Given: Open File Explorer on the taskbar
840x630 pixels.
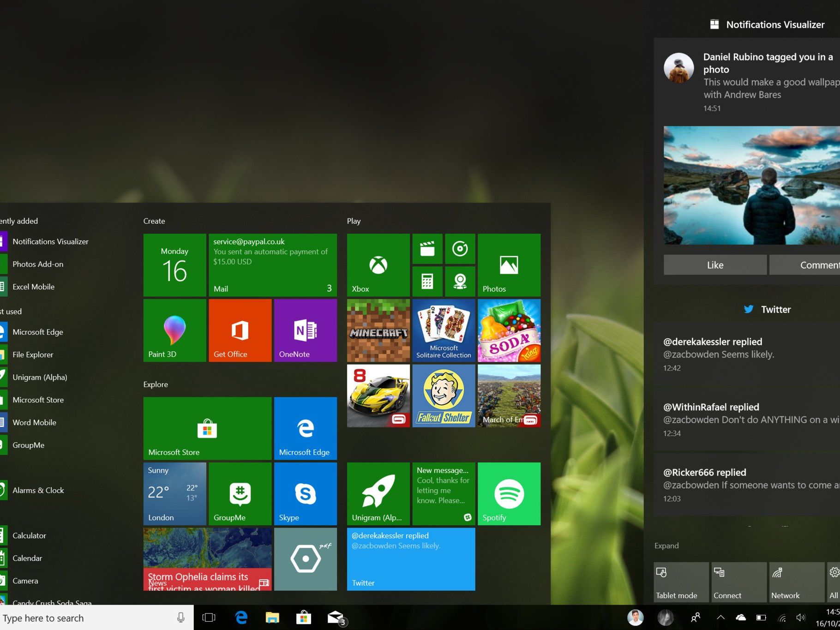Looking at the screenshot, I should pyautogui.click(x=272, y=618).
